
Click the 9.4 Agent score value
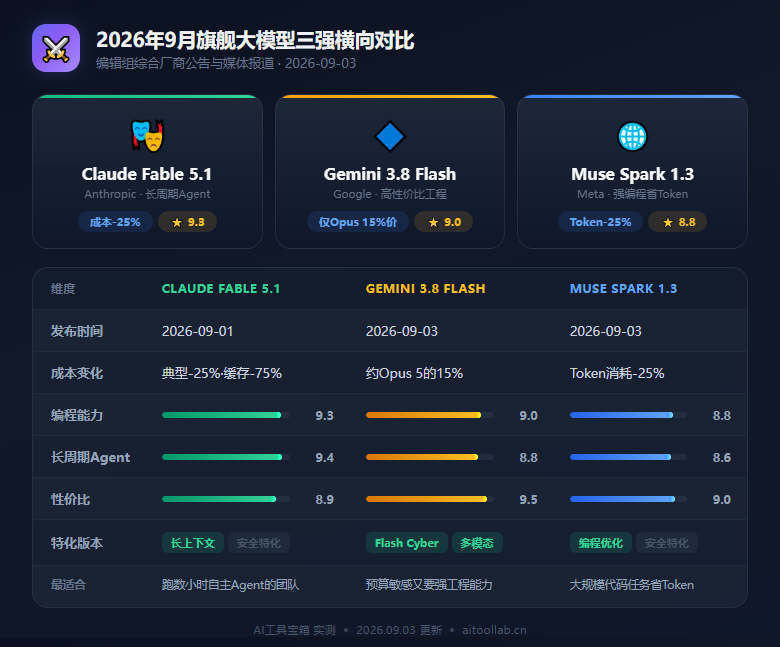click(x=324, y=458)
